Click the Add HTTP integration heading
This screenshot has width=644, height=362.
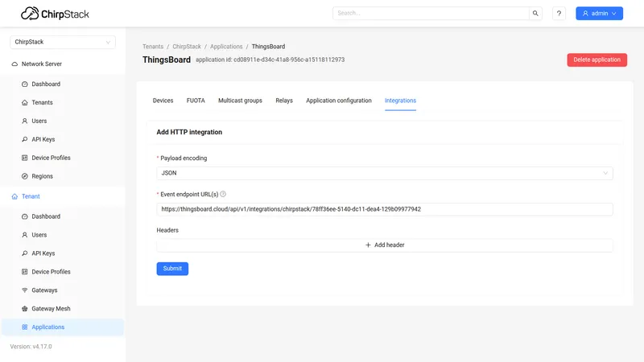click(189, 132)
